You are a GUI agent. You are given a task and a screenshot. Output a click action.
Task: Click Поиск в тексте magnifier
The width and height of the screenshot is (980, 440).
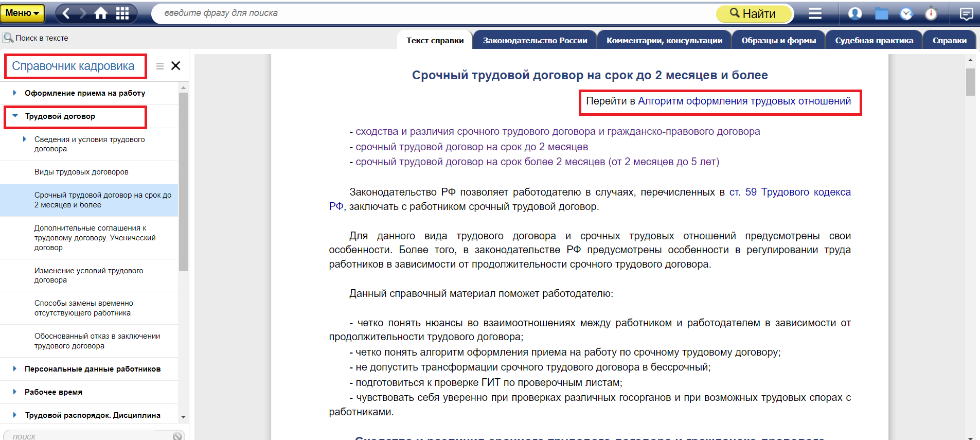(8, 38)
